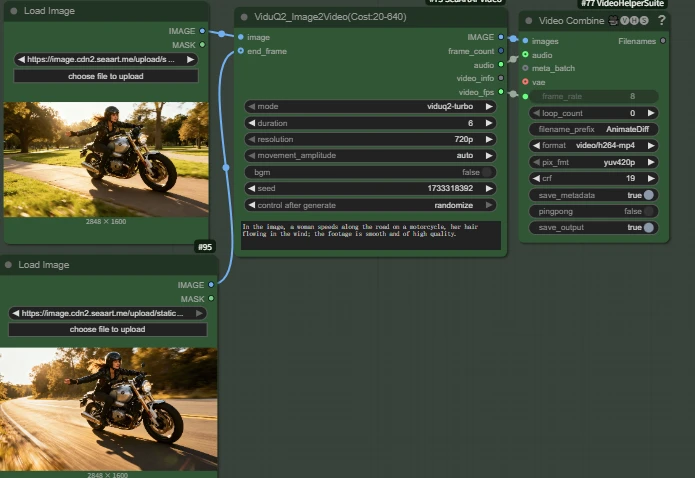Click the Filenames output connector
The height and width of the screenshot is (478, 695).
click(x=663, y=41)
